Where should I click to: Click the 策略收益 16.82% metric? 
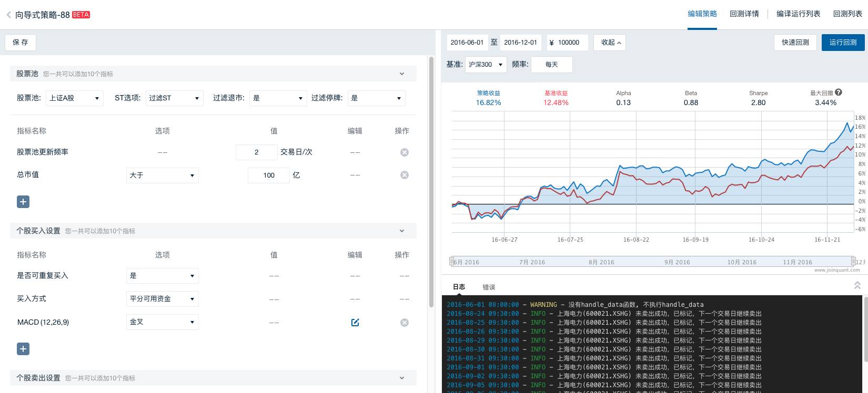[488, 98]
